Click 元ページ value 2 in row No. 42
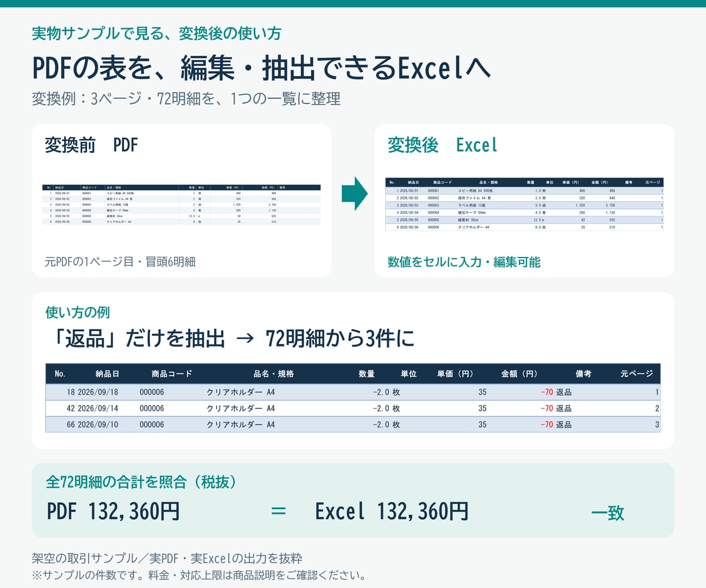Image resolution: width=706 pixels, height=588 pixels. pyautogui.click(x=657, y=408)
